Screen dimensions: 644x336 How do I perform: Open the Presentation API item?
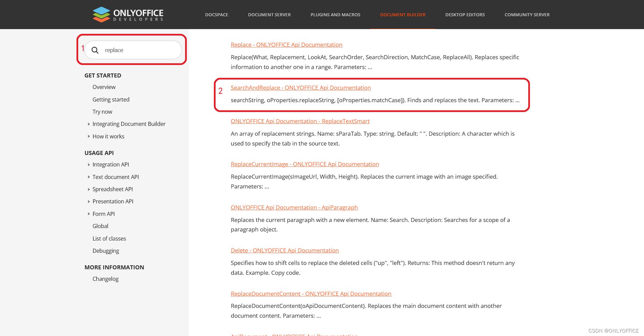pos(113,201)
